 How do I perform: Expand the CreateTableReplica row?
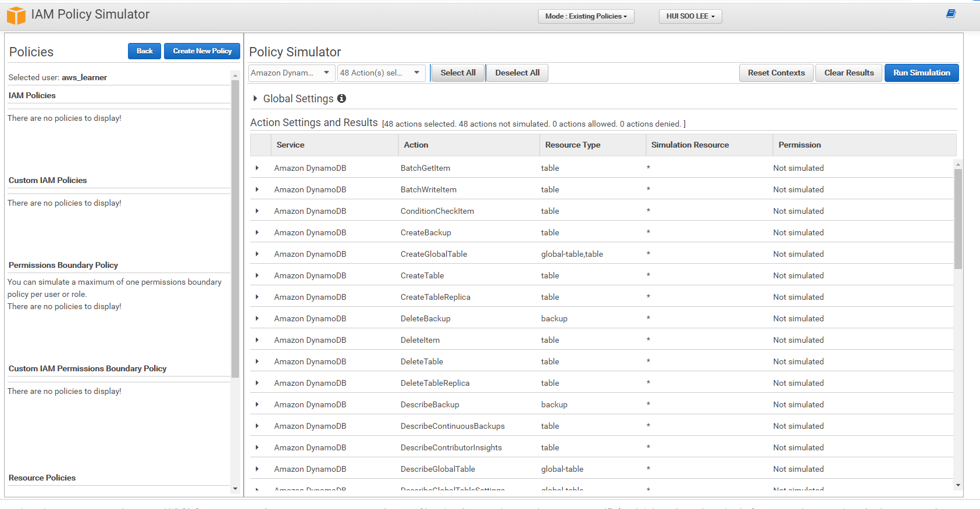(x=257, y=297)
